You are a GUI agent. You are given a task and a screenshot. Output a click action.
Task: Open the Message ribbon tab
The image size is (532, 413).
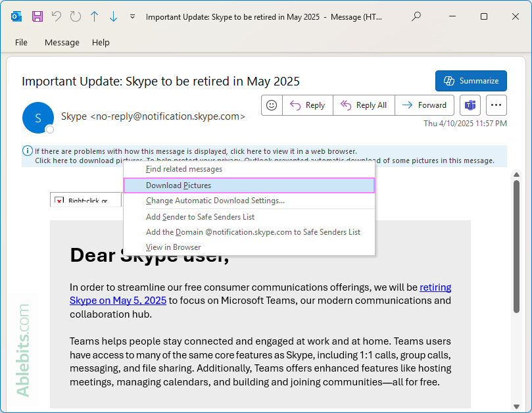pos(62,43)
